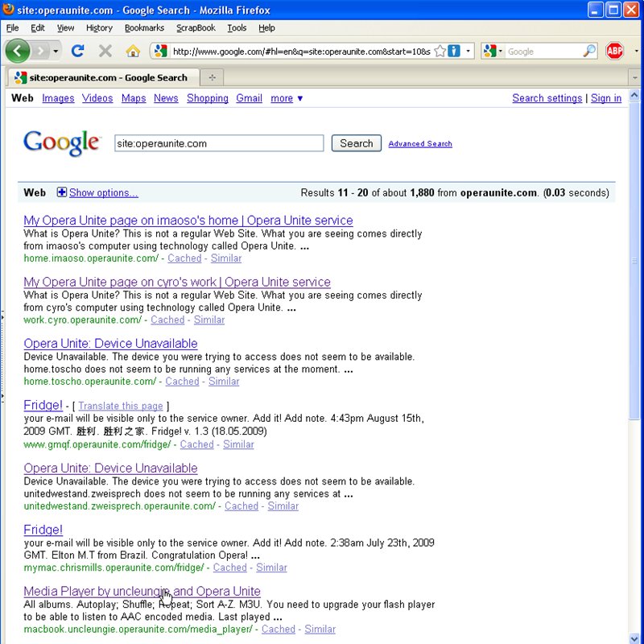This screenshot has width=644, height=644.
Task: Click the magnifier search icon in search box
Action: (x=589, y=51)
